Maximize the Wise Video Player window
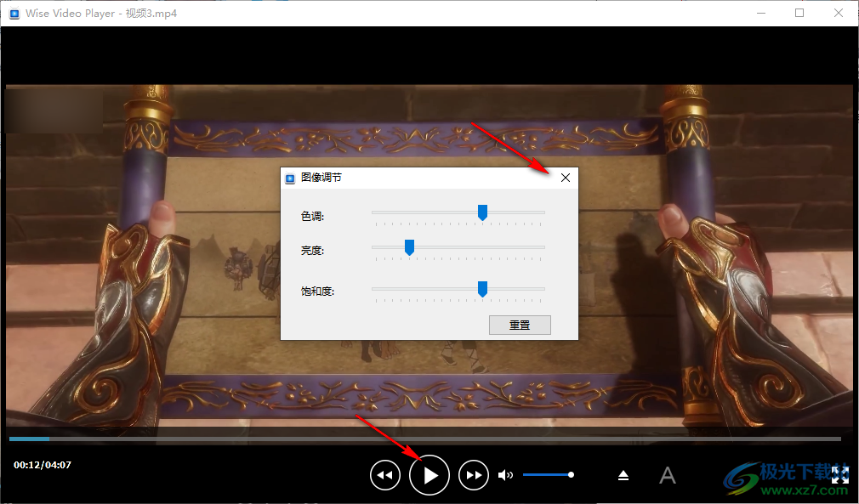 click(x=799, y=13)
